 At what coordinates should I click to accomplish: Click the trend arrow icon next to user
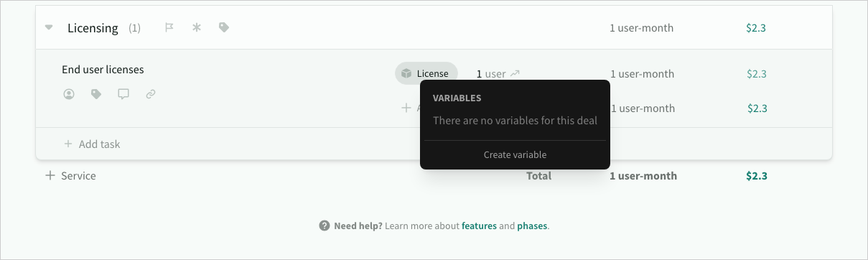coord(515,73)
